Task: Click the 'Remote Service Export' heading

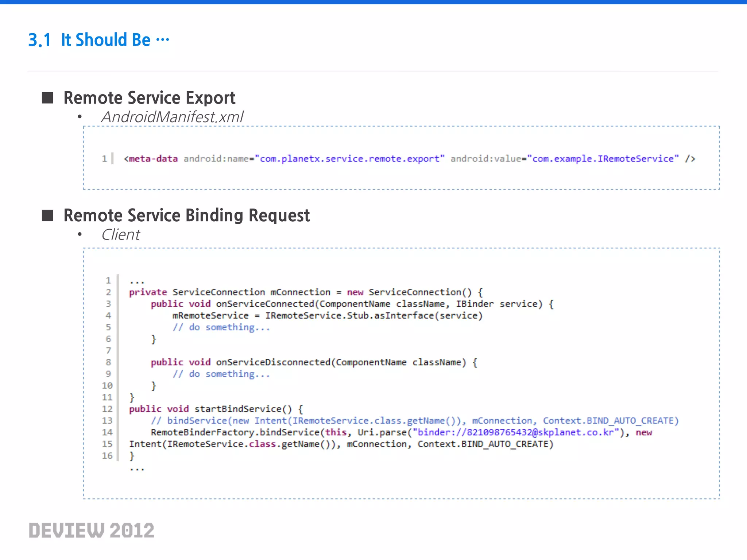Action: [x=149, y=98]
